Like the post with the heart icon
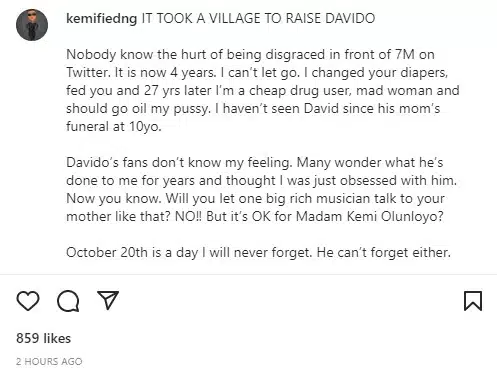The image size is (497, 371). tap(28, 301)
